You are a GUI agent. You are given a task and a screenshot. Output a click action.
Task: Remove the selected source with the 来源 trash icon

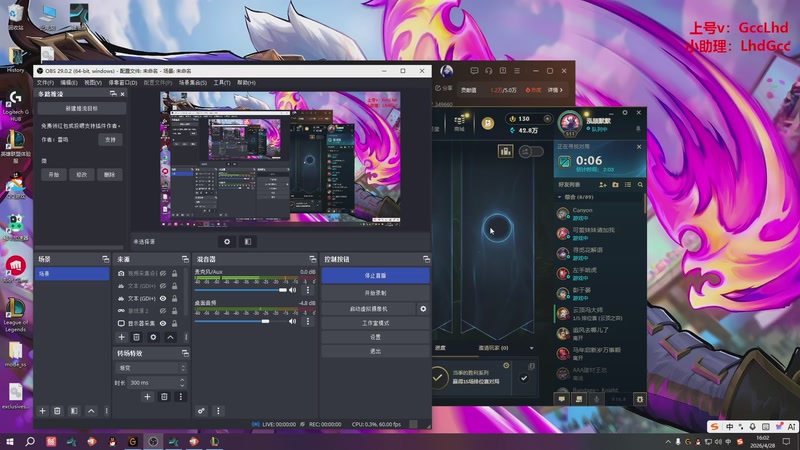(x=136, y=337)
